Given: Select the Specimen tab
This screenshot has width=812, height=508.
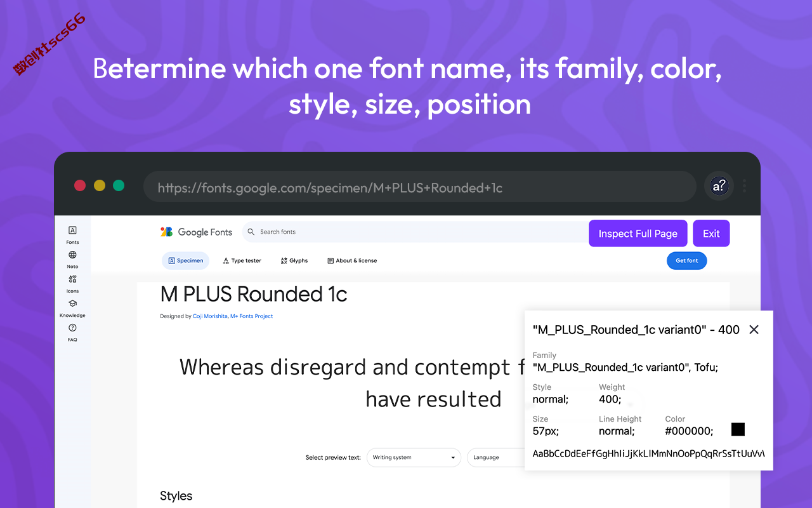Looking at the screenshot, I should point(186,260).
